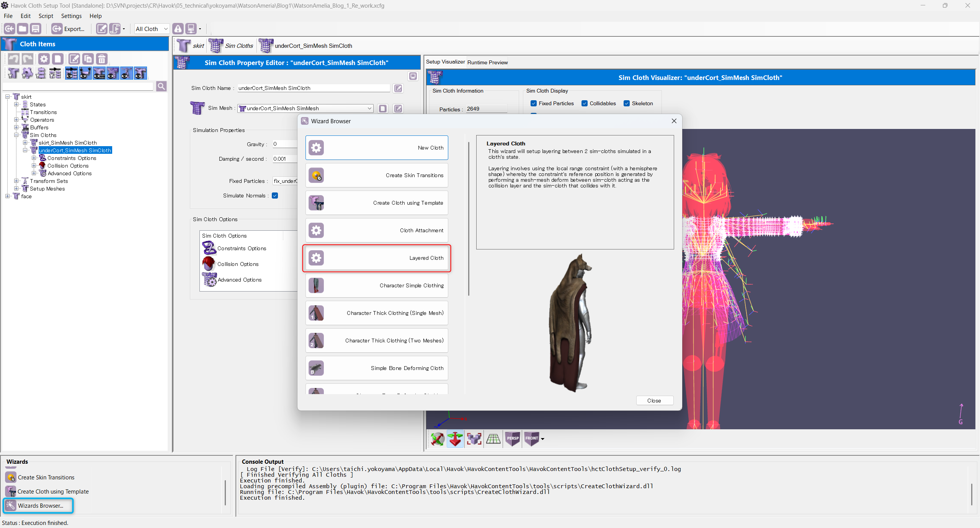Collapse the Sim Cloths tree node

(x=16, y=135)
